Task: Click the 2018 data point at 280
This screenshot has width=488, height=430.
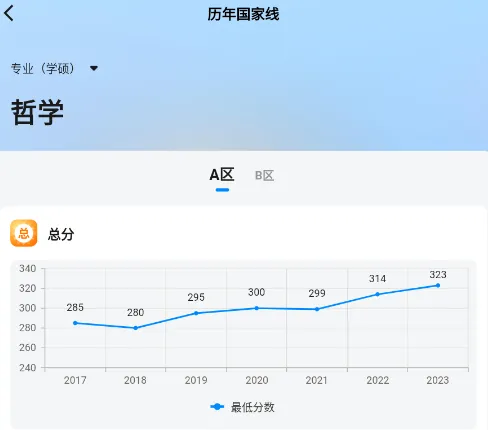Action: [x=135, y=328]
